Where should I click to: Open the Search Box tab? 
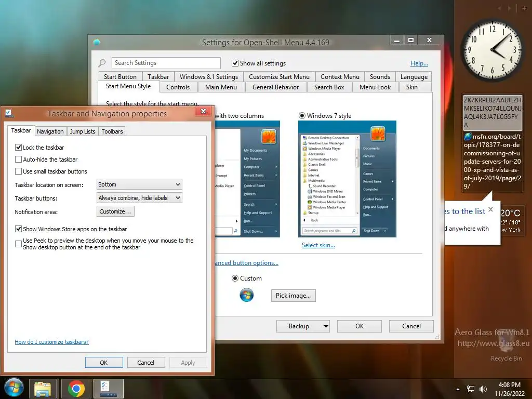point(329,87)
